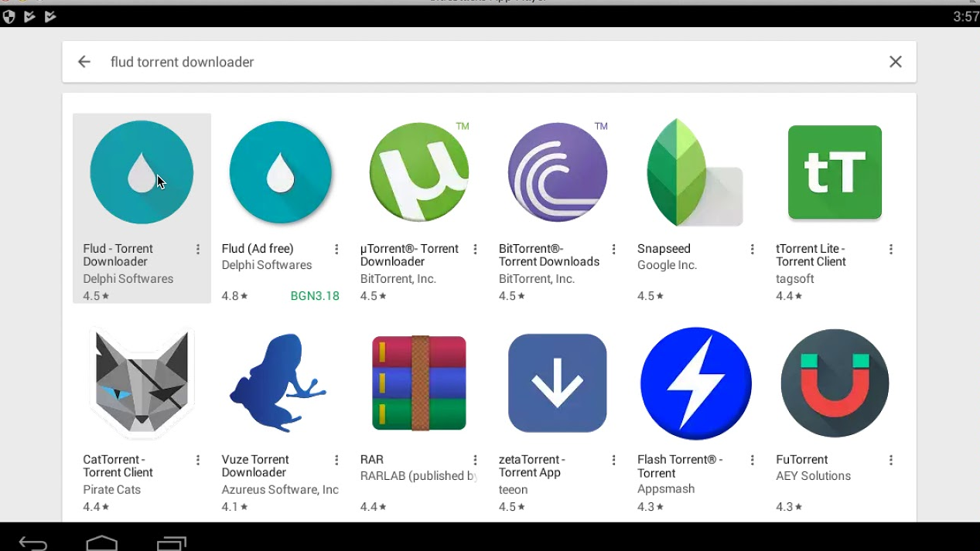Image resolution: width=980 pixels, height=551 pixels.
Task: Clear the search text with the X
Action: click(x=896, y=62)
